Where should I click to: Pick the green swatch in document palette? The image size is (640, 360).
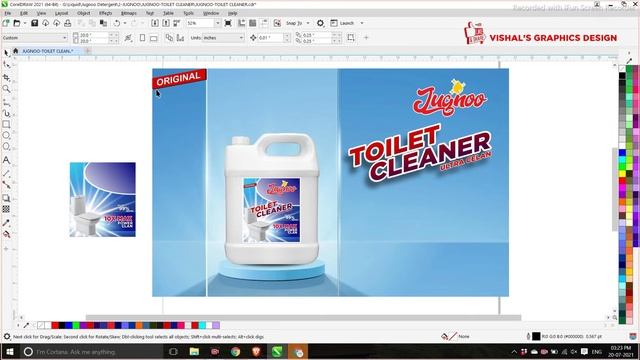point(76,325)
